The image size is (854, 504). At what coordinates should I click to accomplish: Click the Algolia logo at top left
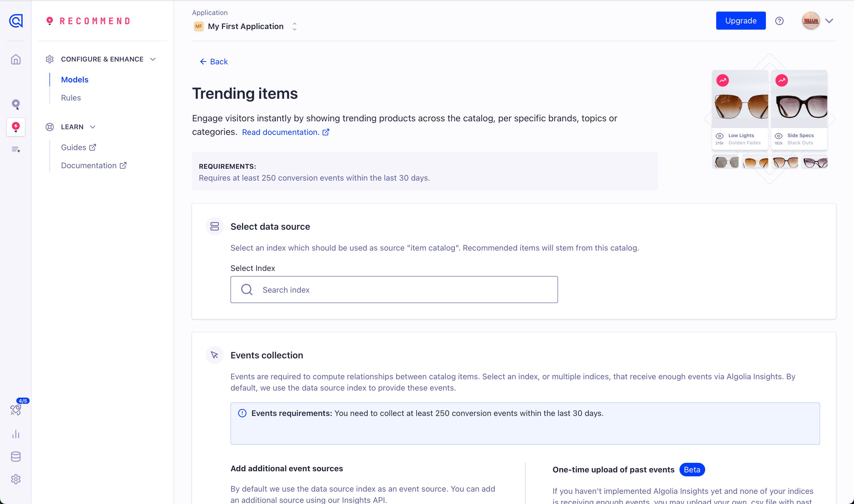click(x=16, y=21)
